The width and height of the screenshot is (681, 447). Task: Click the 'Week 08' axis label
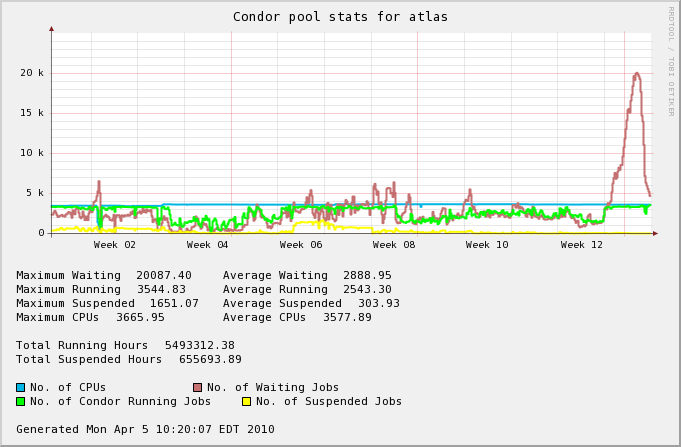[x=394, y=245]
